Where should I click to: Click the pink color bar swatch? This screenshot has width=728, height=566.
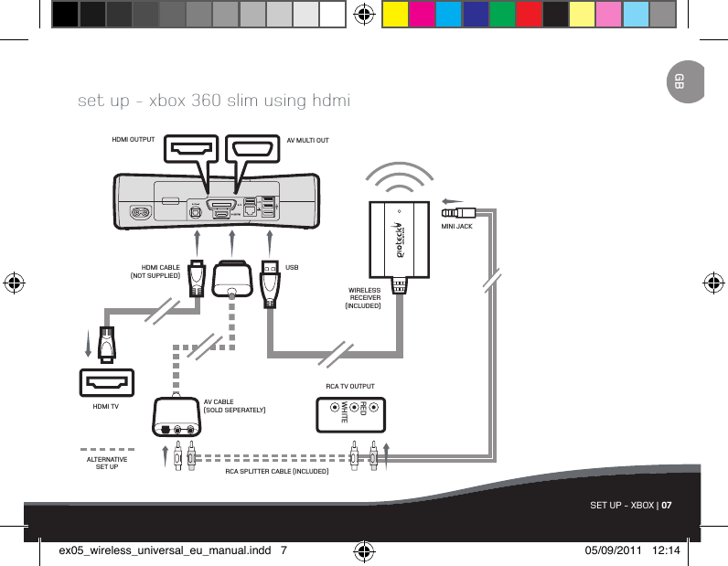coord(609,15)
